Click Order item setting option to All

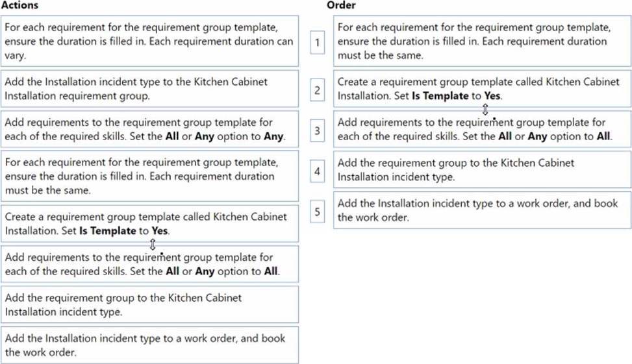[482, 129]
